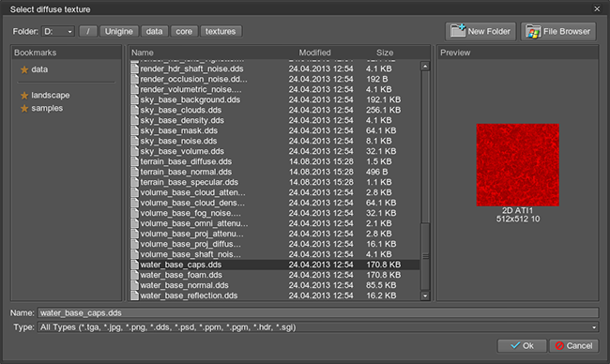Open the samples bookmark
Viewport: 610px width, 364px height.
pyautogui.click(x=47, y=108)
